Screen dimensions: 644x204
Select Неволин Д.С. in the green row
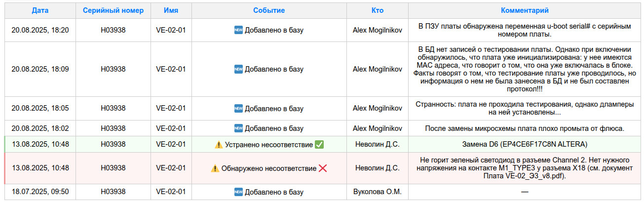point(378,145)
